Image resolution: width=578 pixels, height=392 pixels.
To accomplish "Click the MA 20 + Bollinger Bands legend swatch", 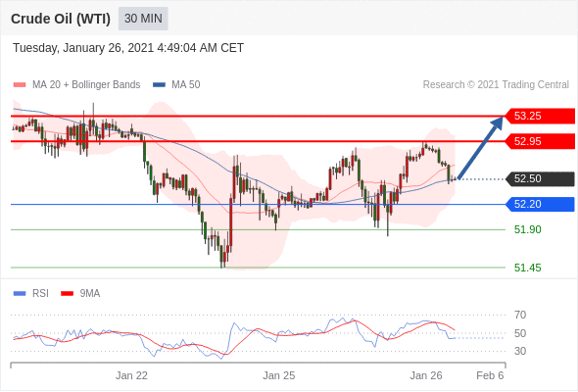I will [x=20, y=85].
